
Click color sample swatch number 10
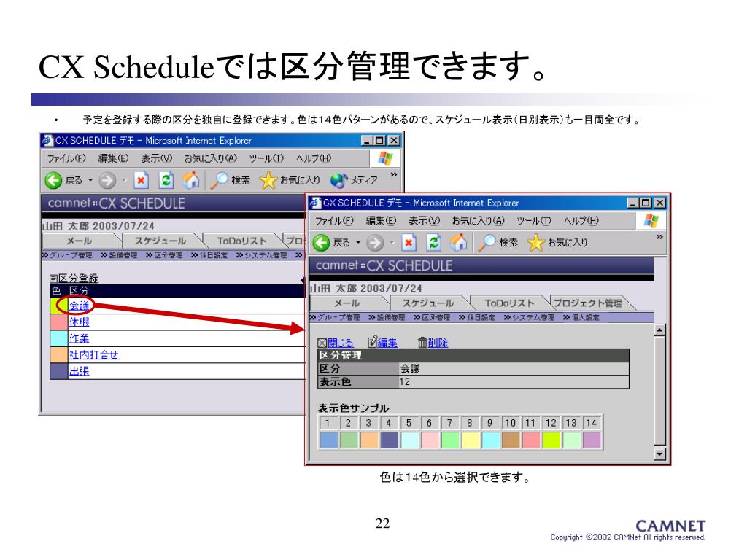(x=511, y=440)
